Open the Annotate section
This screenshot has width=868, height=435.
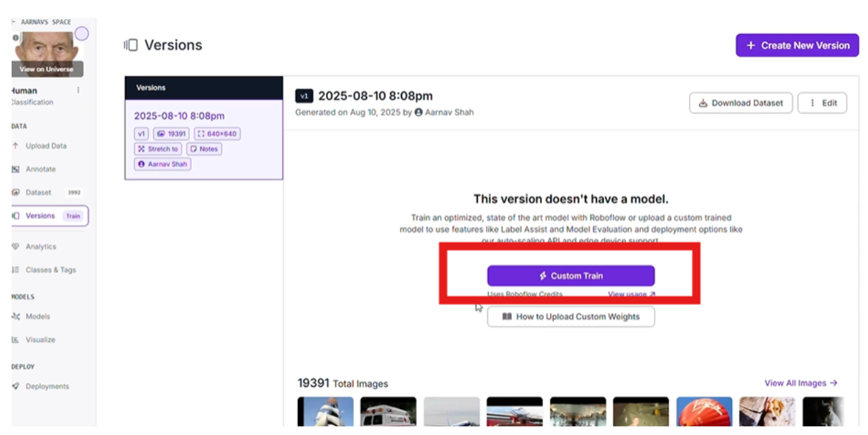[40, 169]
